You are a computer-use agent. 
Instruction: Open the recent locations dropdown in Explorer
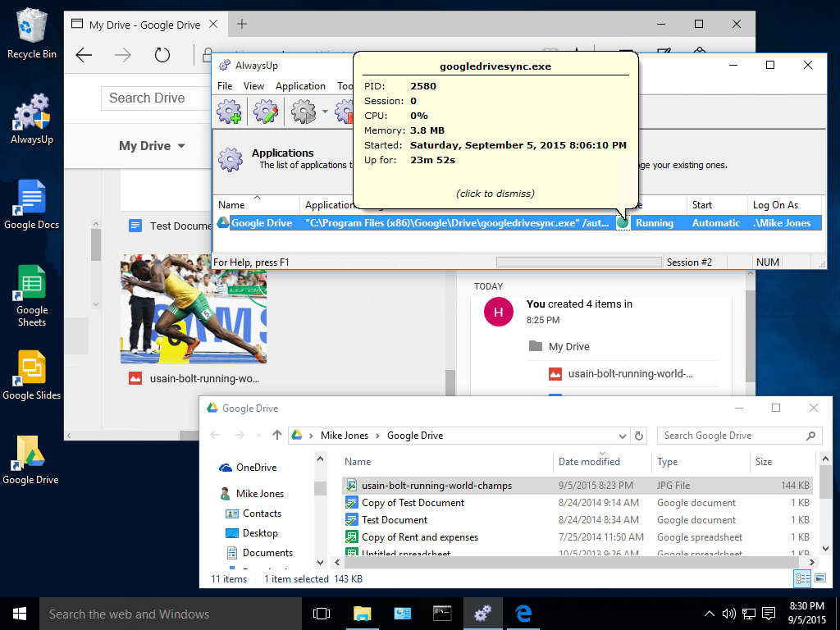coord(258,436)
